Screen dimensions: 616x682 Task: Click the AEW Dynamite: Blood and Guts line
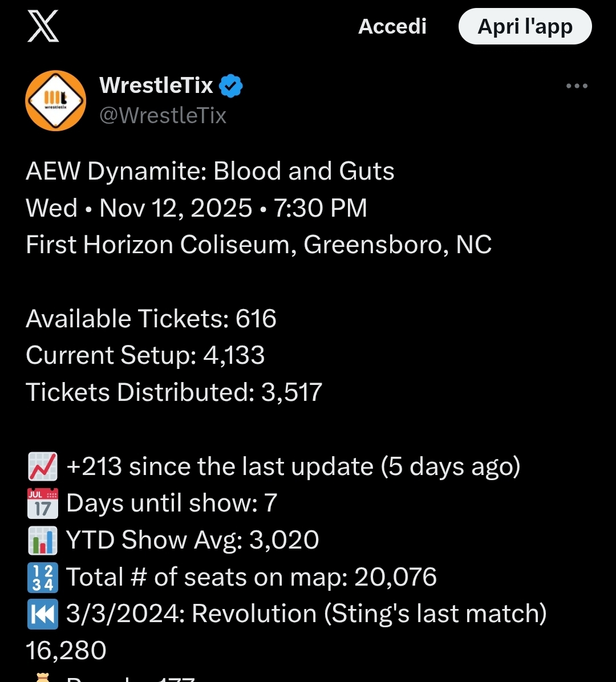210,171
